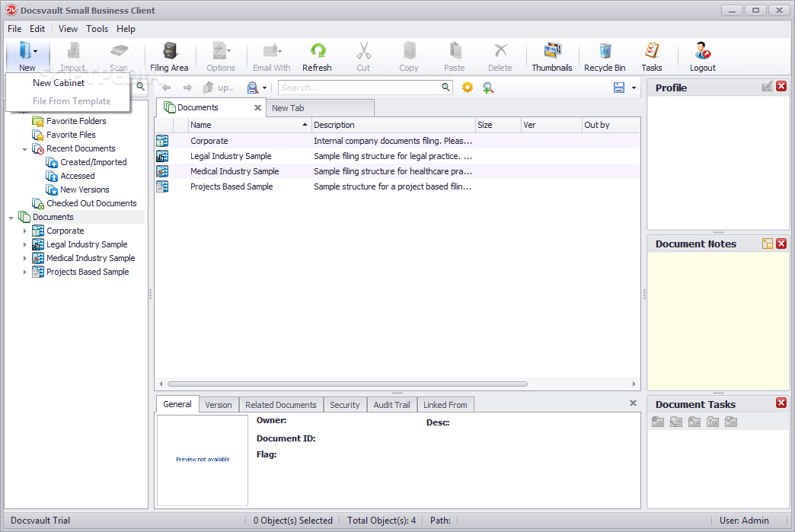This screenshot has width=795, height=532.
Task: Click the first Document Tasks toolbar icon
Action: 658,422
